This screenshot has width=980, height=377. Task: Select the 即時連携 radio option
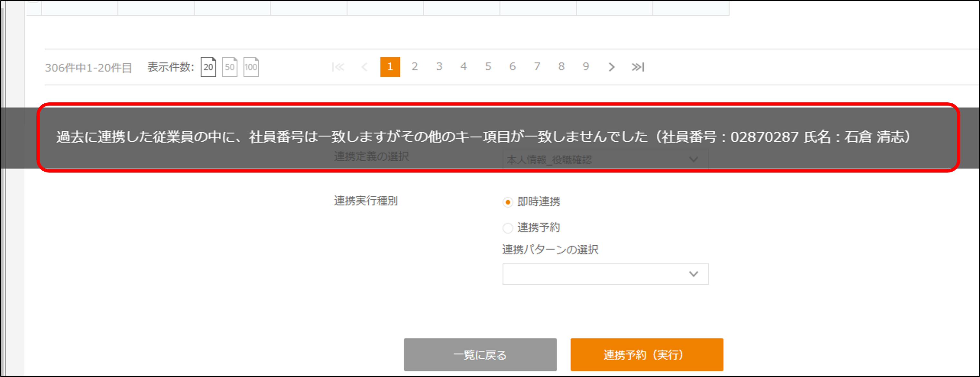coord(508,202)
